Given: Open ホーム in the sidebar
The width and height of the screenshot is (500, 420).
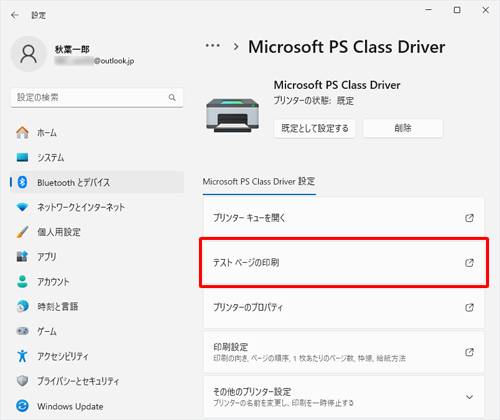Looking at the screenshot, I should coord(97,133).
